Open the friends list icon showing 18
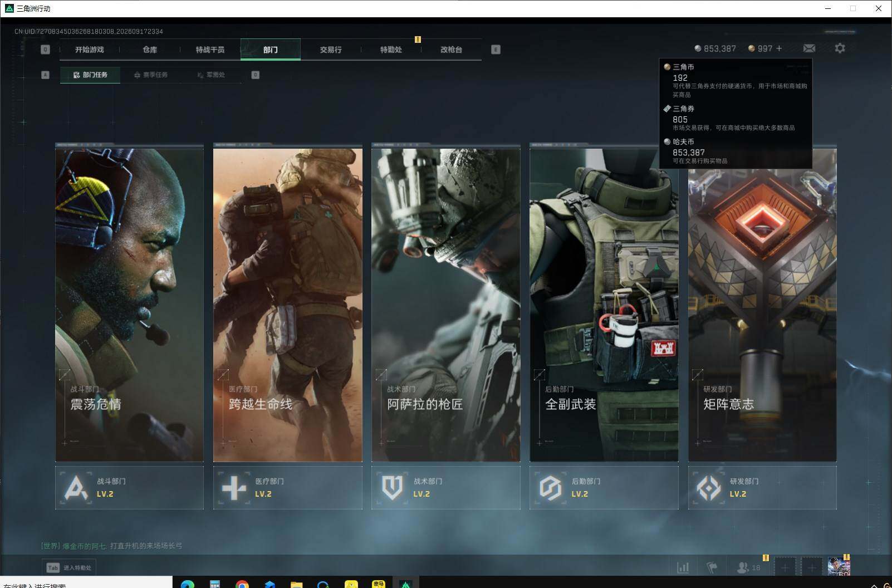Image resolution: width=892 pixels, height=588 pixels. click(748, 567)
